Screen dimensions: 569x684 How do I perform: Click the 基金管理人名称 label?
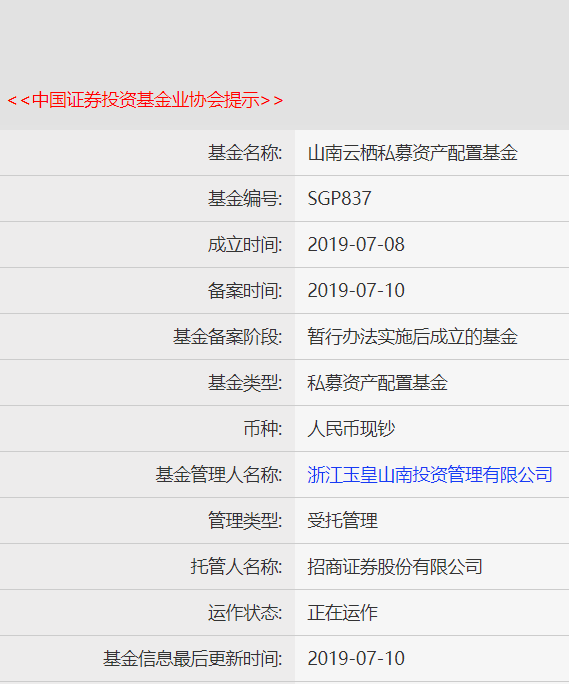pos(219,475)
